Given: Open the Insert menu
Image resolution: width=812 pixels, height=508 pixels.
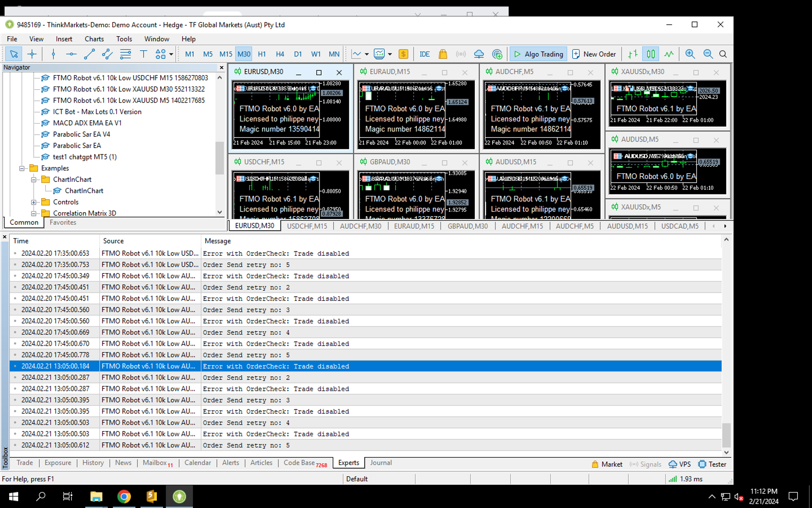Looking at the screenshot, I should click(64, 39).
